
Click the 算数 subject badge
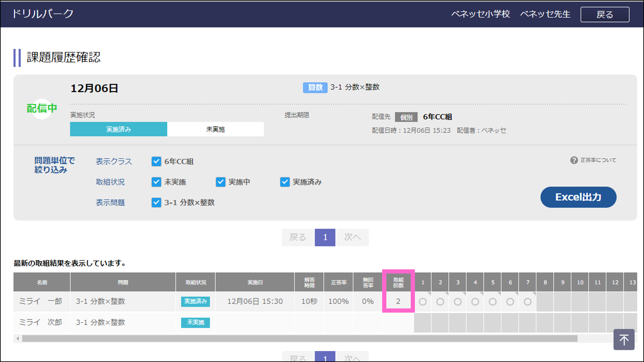315,87
